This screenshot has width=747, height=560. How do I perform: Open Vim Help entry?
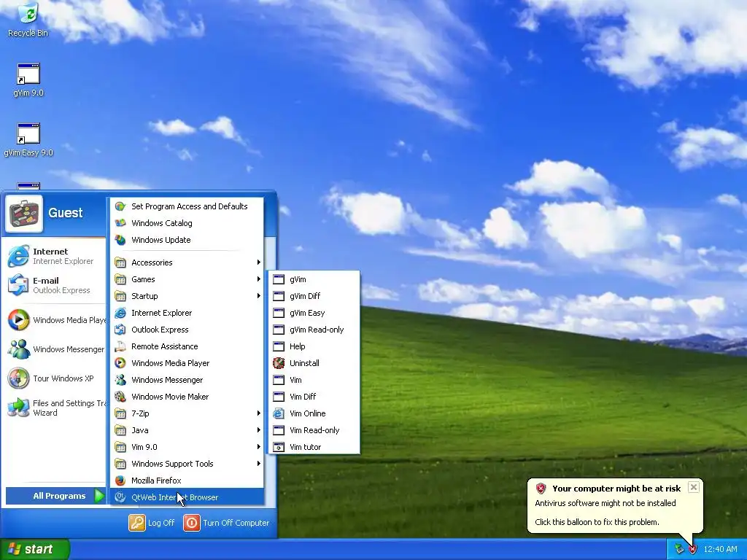314,346
